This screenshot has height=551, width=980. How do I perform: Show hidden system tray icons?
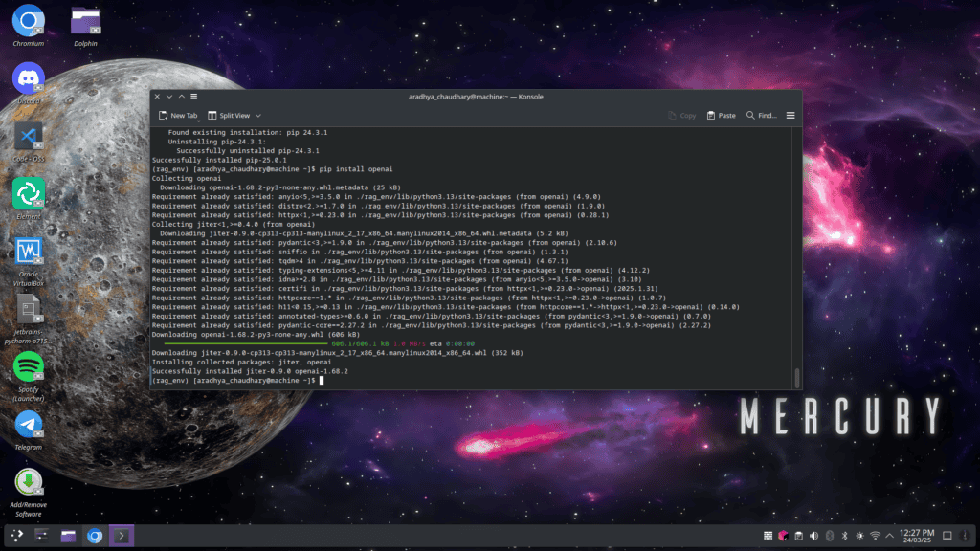(x=889, y=536)
